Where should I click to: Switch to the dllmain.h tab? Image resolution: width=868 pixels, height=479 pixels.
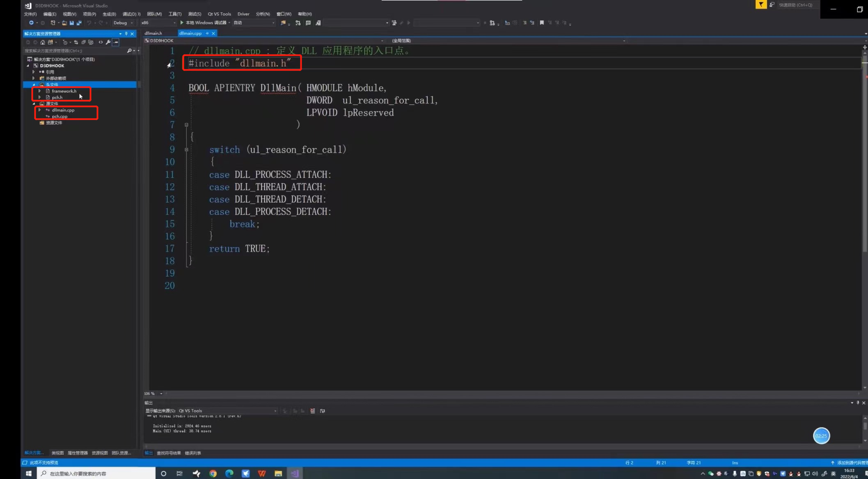[x=153, y=33]
